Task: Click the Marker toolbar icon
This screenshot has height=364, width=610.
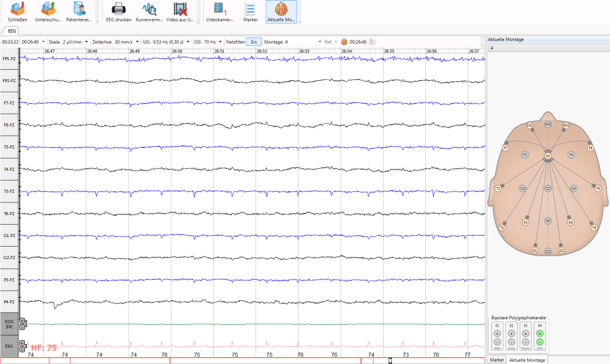Action: [251, 12]
